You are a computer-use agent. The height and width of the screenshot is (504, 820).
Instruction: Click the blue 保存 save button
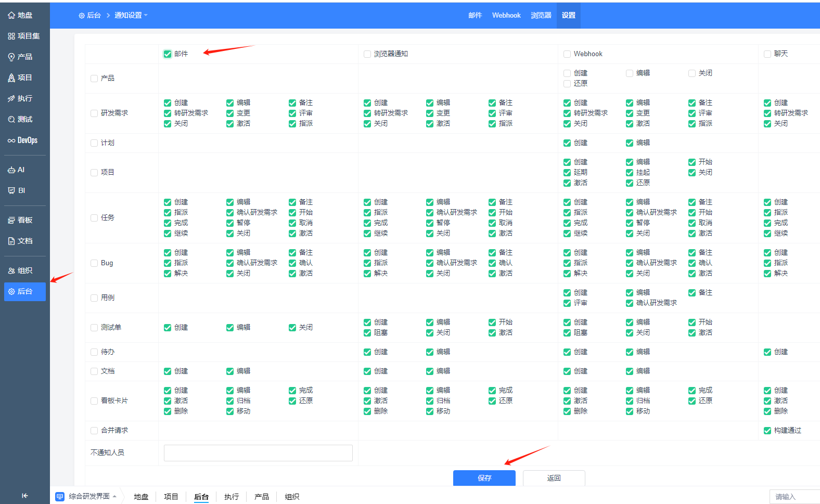[484, 478]
